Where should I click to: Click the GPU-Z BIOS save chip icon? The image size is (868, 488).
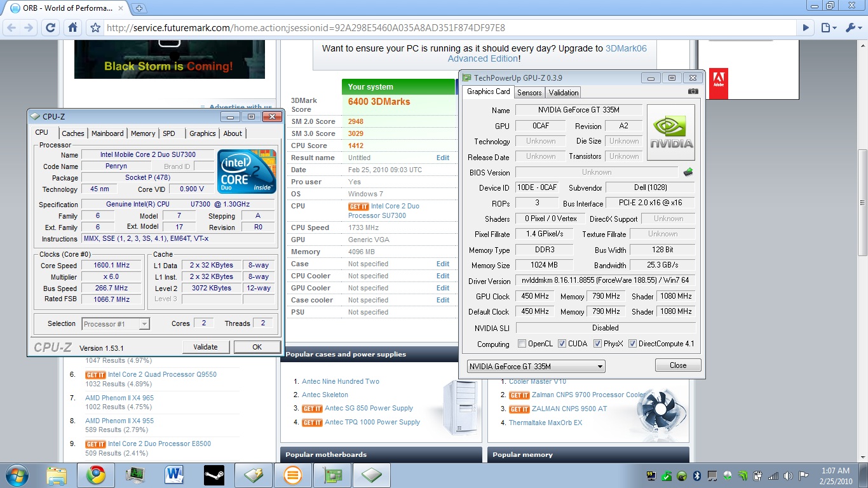pyautogui.click(x=688, y=172)
